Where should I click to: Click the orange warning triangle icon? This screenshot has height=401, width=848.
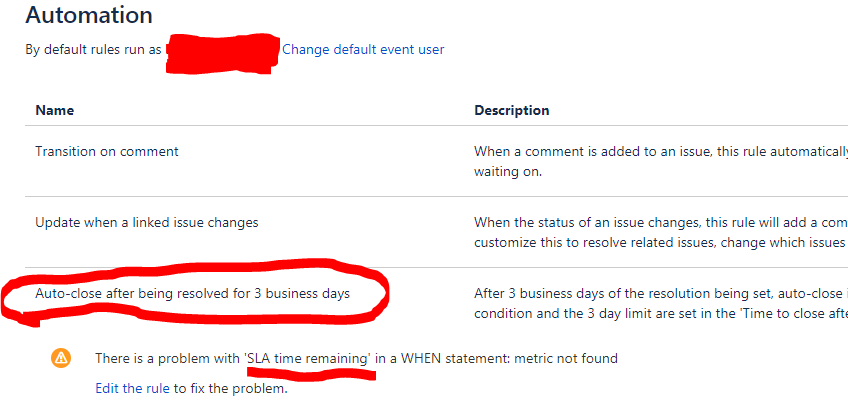click(61, 358)
